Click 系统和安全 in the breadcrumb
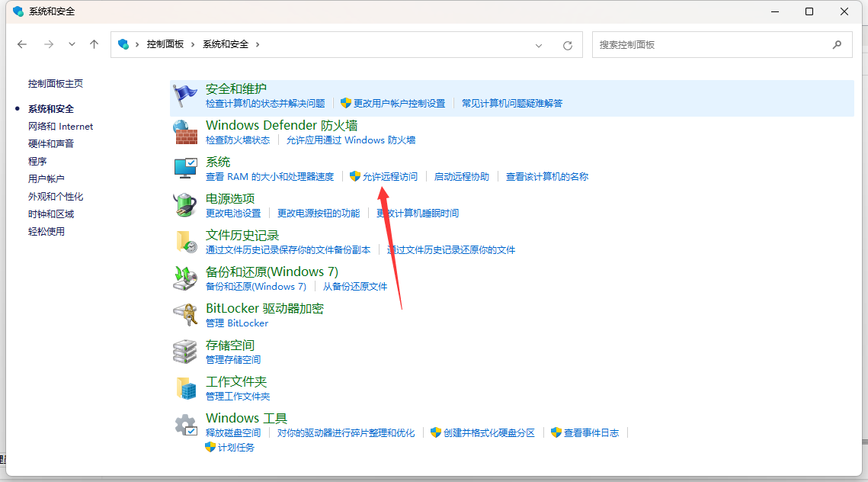 click(226, 44)
